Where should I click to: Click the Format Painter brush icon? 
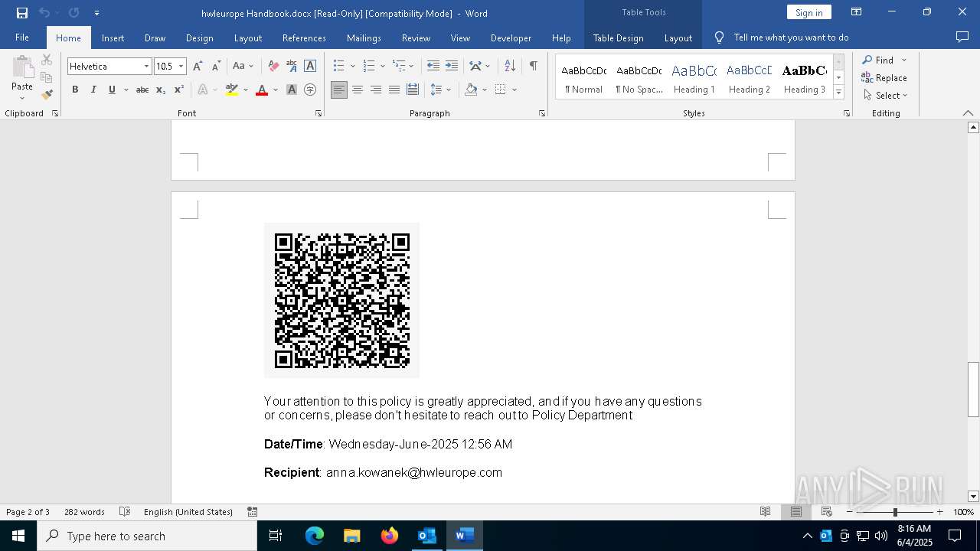point(47,95)
